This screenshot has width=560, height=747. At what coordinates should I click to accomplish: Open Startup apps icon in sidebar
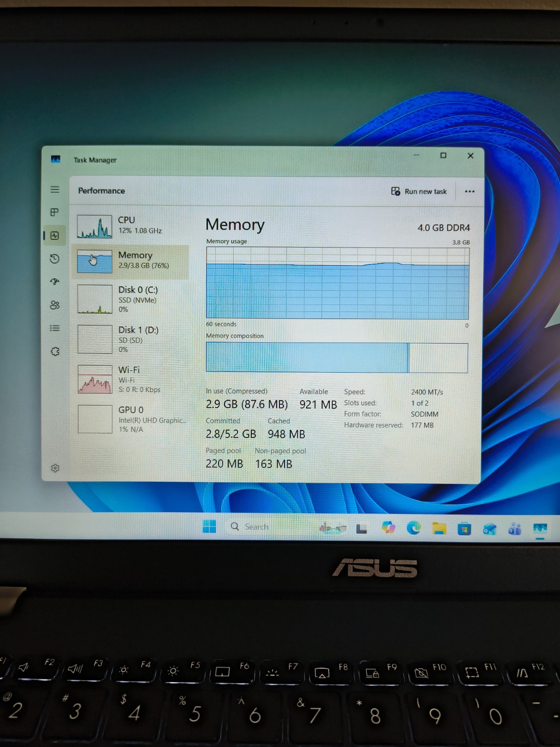click(x=55, y=282)
